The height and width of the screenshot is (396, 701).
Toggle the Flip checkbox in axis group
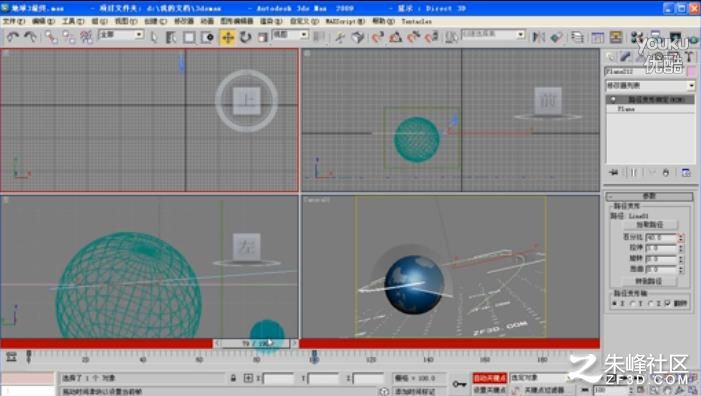[667, 303]
